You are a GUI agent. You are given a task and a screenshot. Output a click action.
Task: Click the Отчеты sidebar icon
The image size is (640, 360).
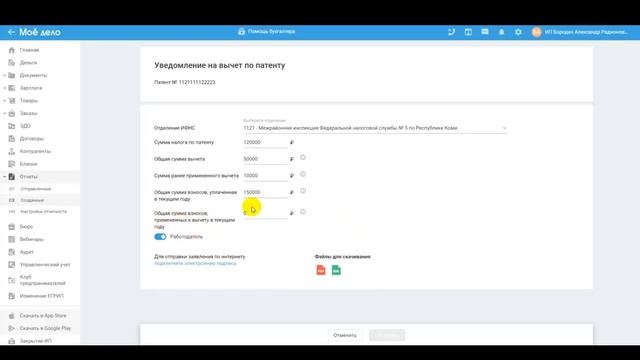coord(11,176)
